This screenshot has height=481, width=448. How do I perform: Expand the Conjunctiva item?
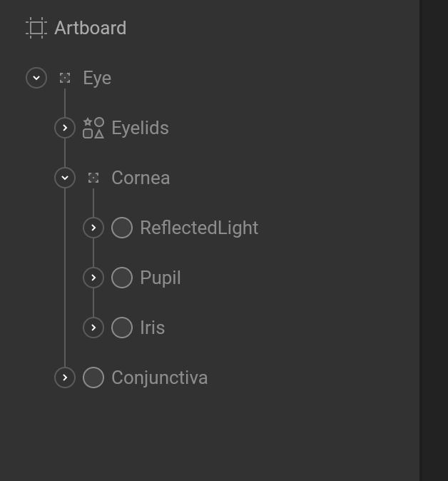coord(65,378)
